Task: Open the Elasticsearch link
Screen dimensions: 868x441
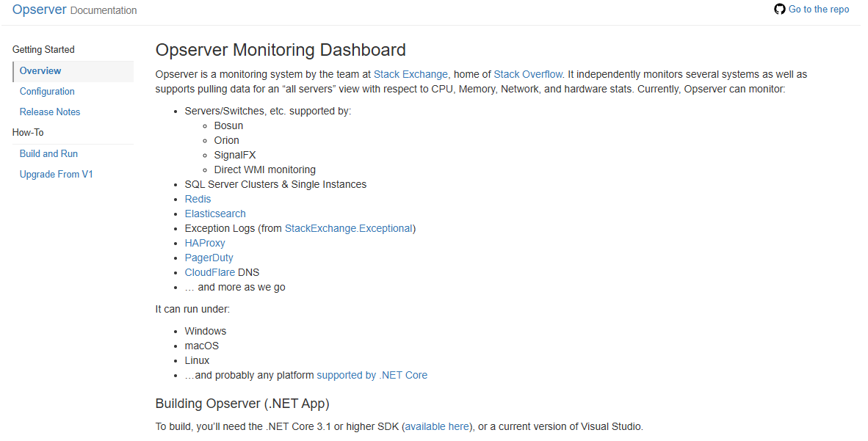Action: coord(215,214)
